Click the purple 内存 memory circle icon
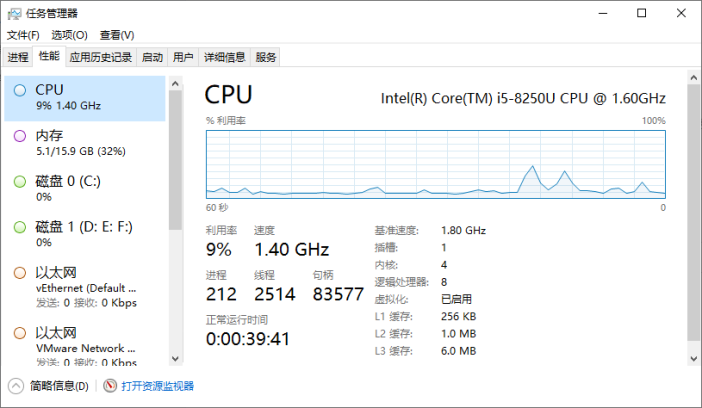The height and width of the screenshot is (408, 702). pyautogui.click(x=20, y=136)
